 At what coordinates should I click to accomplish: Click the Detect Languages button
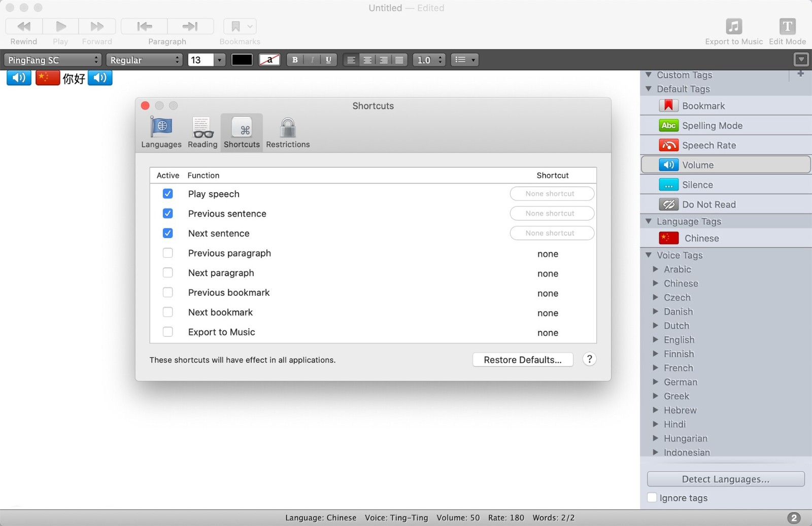726,479
